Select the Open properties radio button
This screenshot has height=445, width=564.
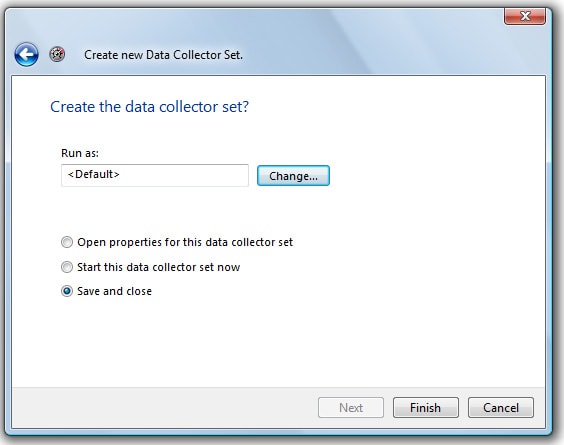click(67, 242)
